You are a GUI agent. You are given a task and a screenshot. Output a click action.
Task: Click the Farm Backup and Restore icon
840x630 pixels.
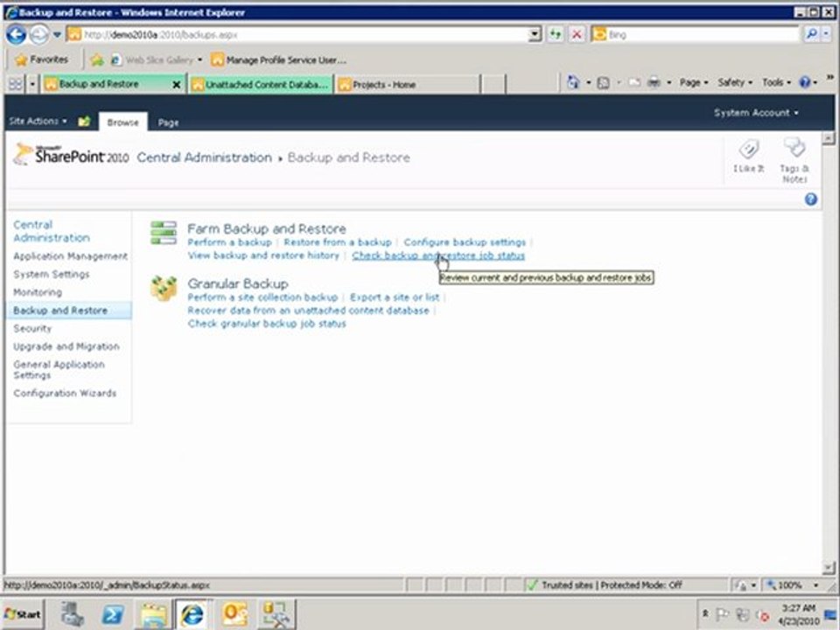(164, 233)
